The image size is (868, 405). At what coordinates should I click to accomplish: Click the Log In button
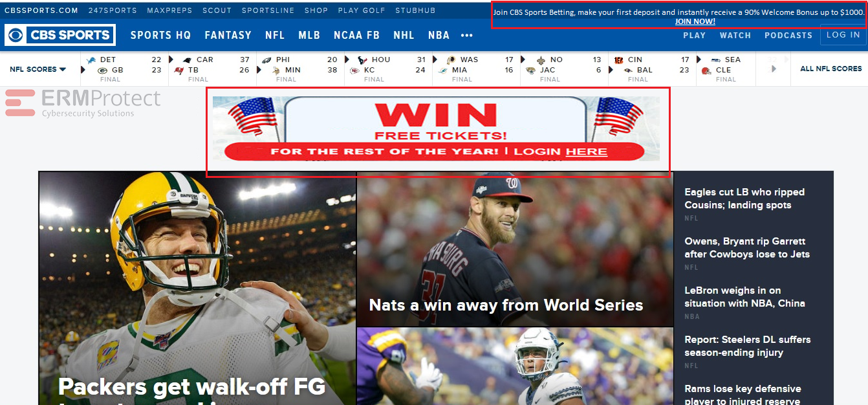pos(843,35)
